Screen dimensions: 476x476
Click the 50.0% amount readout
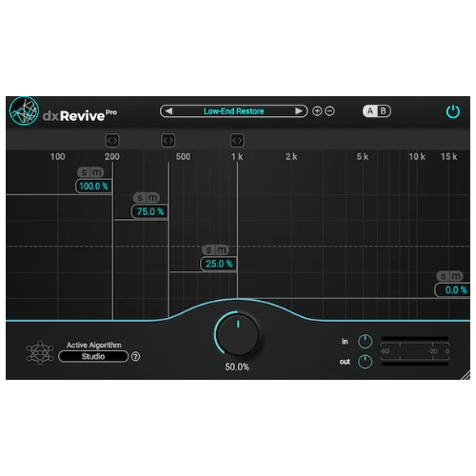(237, 367)
